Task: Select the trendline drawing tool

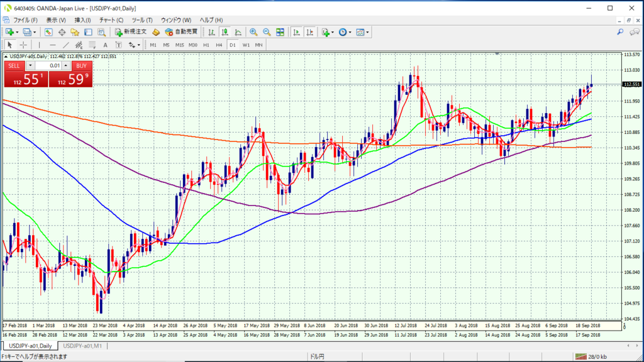Action: (65, 45)
